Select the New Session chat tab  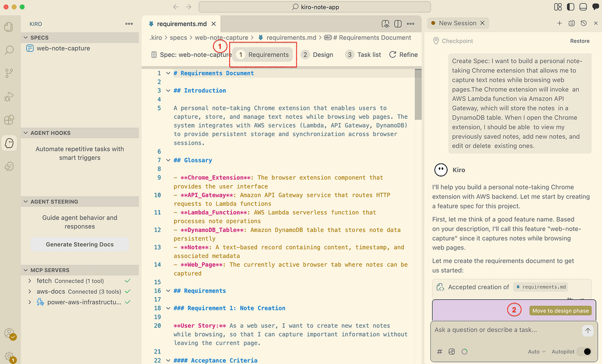pyautogui.click(x=457, y=23)
